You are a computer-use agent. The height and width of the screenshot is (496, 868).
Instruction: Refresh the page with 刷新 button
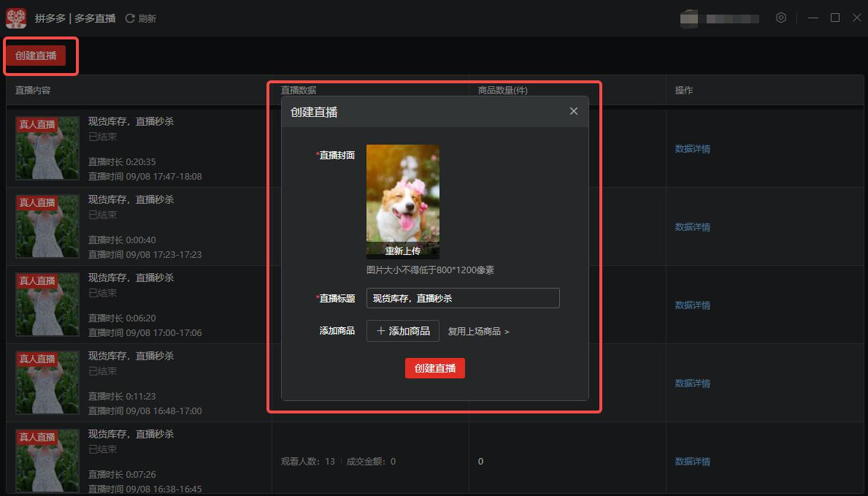coord(141,18)
